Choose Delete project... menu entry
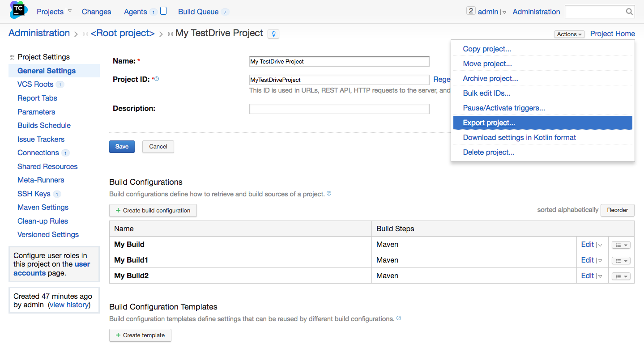Viewport: 644px width, 348px height. click(x=543, y=153)
